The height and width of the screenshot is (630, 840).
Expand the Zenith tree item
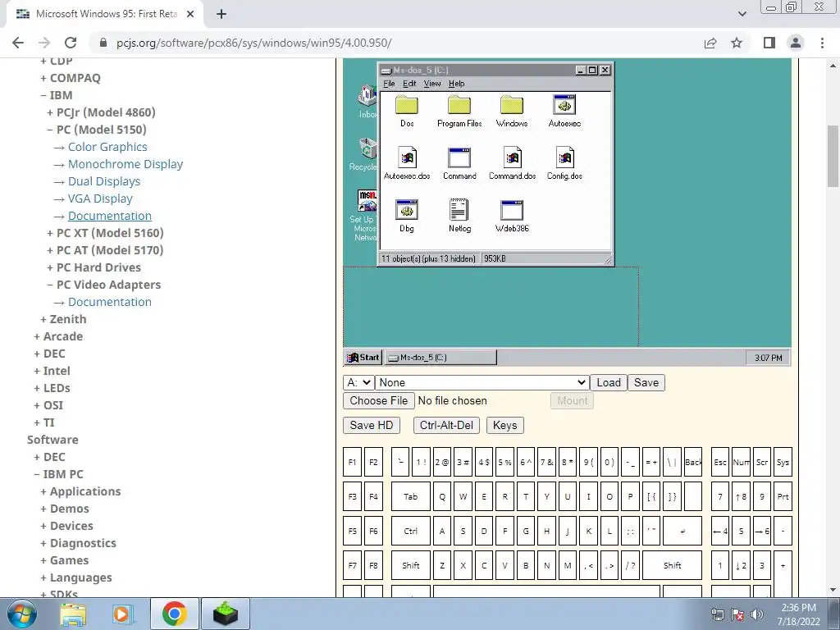coord(63,319)
